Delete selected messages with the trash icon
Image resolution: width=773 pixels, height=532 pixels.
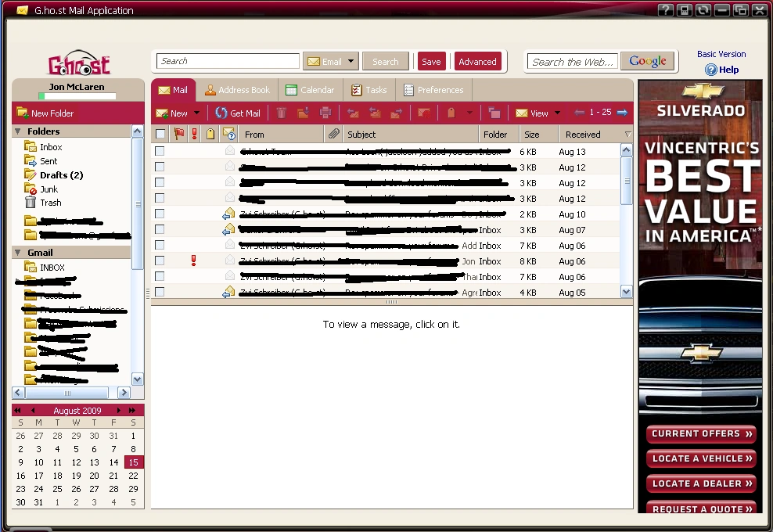coord(281,113)
